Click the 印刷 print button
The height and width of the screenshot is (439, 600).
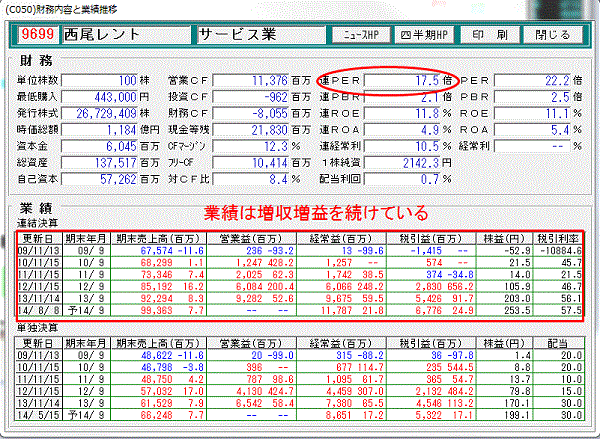pos(489,35)
